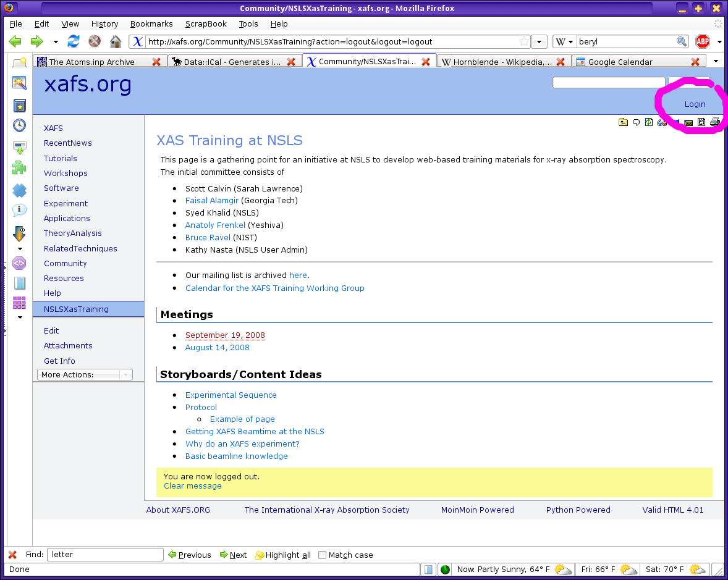Screen dimensions: 728x580
Task: Go to the browser home page icon
Action: 116,41
